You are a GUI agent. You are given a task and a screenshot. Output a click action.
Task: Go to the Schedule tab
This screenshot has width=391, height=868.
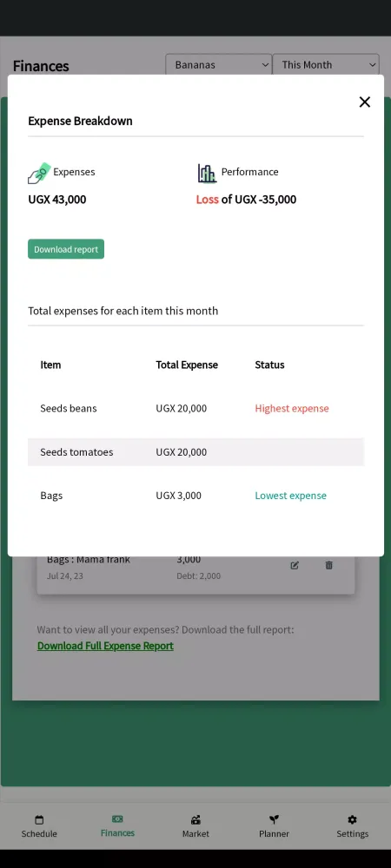coord(39,826)
